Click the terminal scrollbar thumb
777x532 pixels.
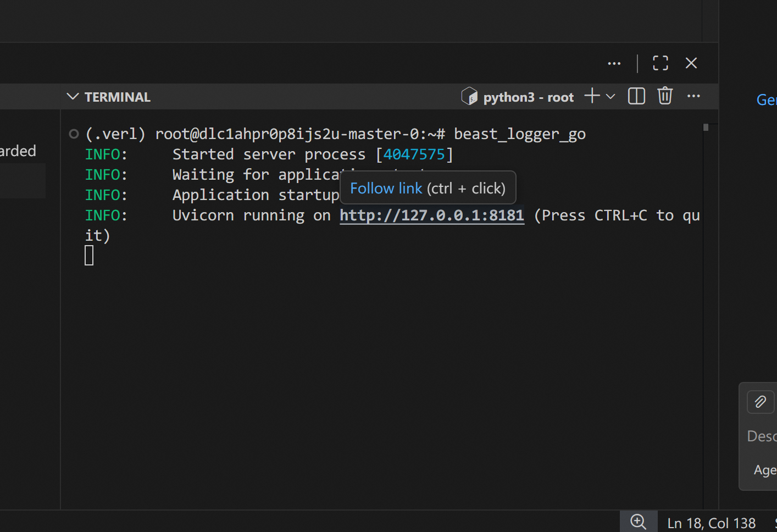click(x=706, y=128)
